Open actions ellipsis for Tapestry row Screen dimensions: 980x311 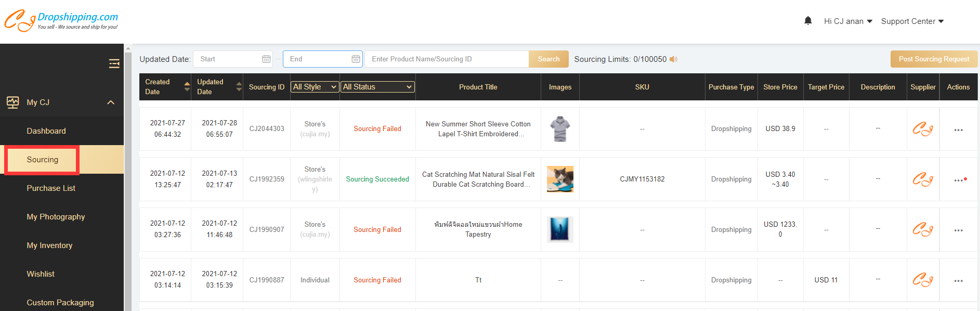coord(958,230)
